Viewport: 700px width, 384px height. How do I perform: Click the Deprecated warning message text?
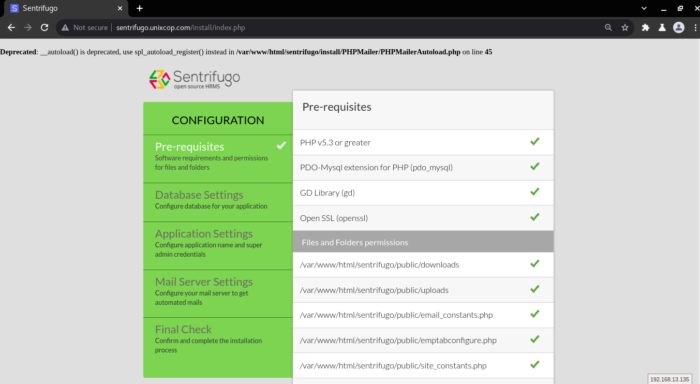click(246, 52)
